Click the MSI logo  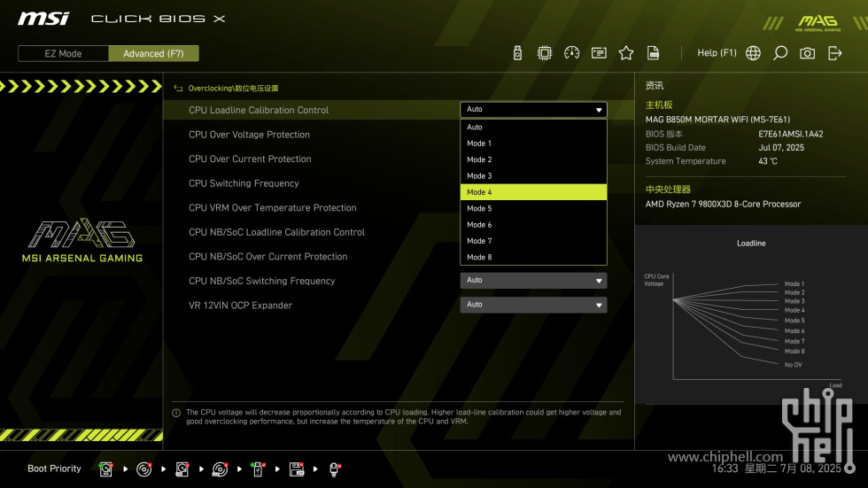[43, 19]
